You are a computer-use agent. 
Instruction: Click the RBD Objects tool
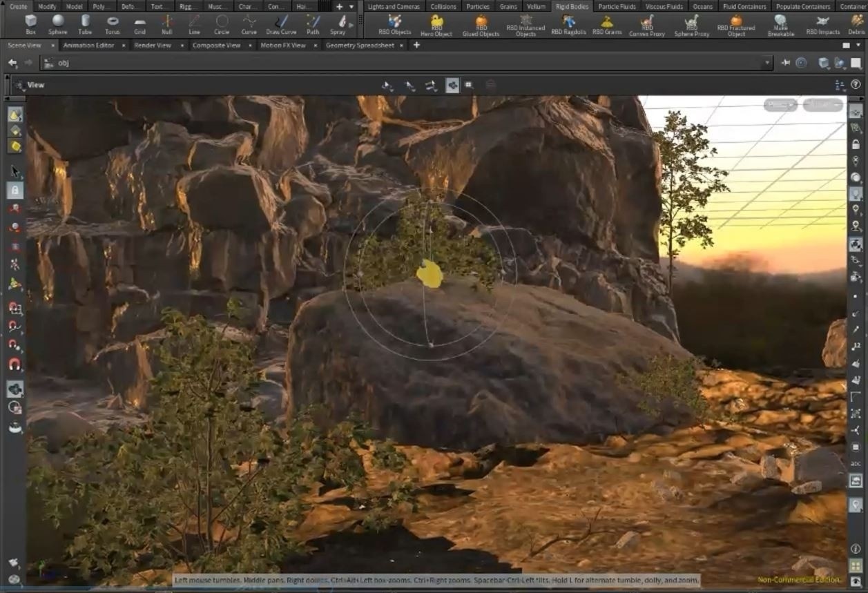[x=396, y=25]
